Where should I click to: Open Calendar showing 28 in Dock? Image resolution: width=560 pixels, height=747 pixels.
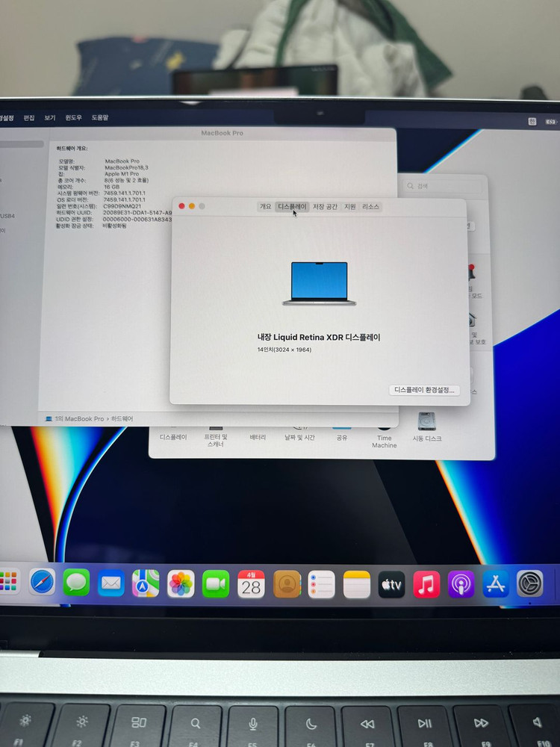(x=251, y=584)
